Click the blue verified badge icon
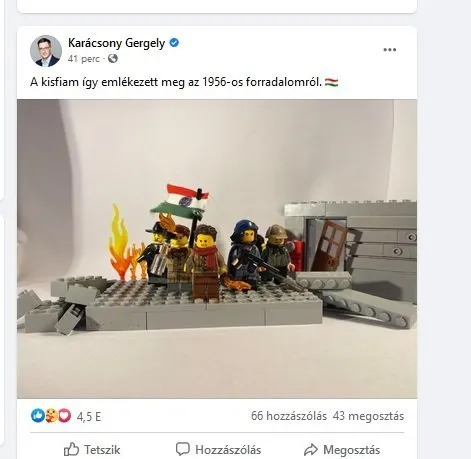Viewport: 471px width, 459px height. pos(174,43)
